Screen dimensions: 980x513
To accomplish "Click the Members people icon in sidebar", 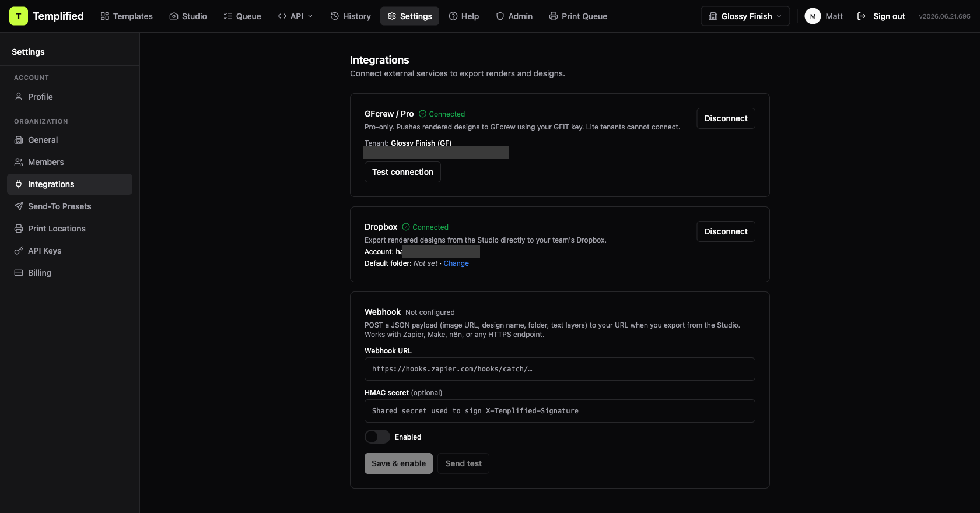I will 19,162.
